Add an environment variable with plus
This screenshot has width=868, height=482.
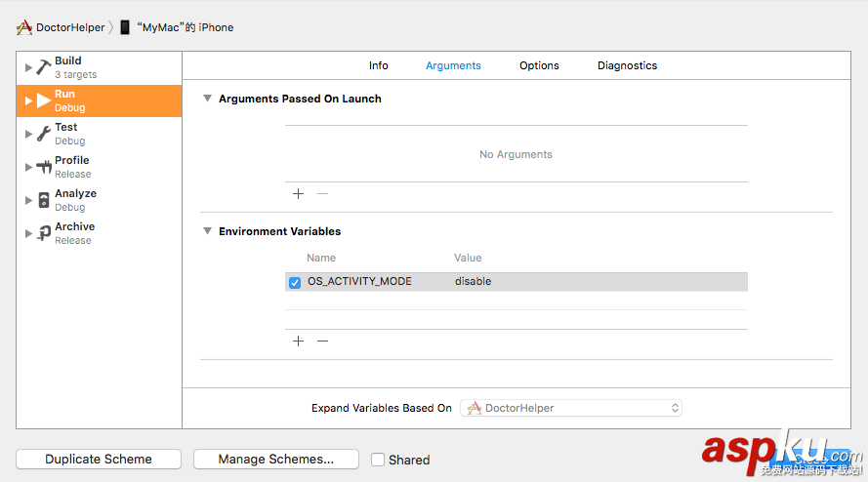[x=299, y=341]
